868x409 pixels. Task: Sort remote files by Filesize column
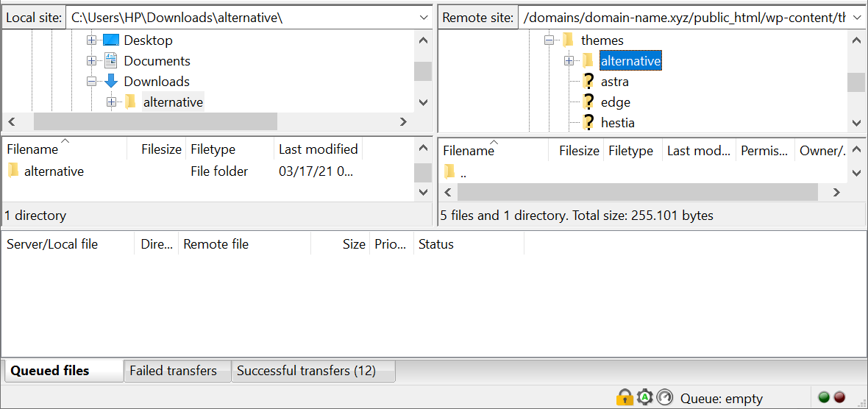[578, 151]
